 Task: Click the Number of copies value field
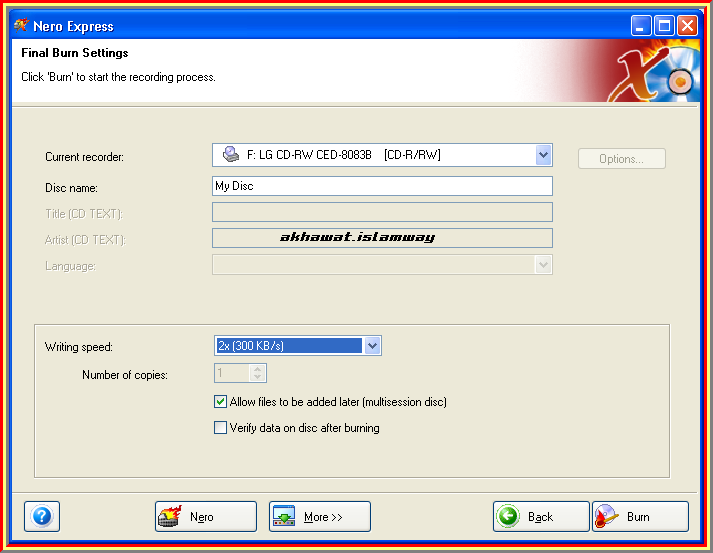[x=232, y=373]
